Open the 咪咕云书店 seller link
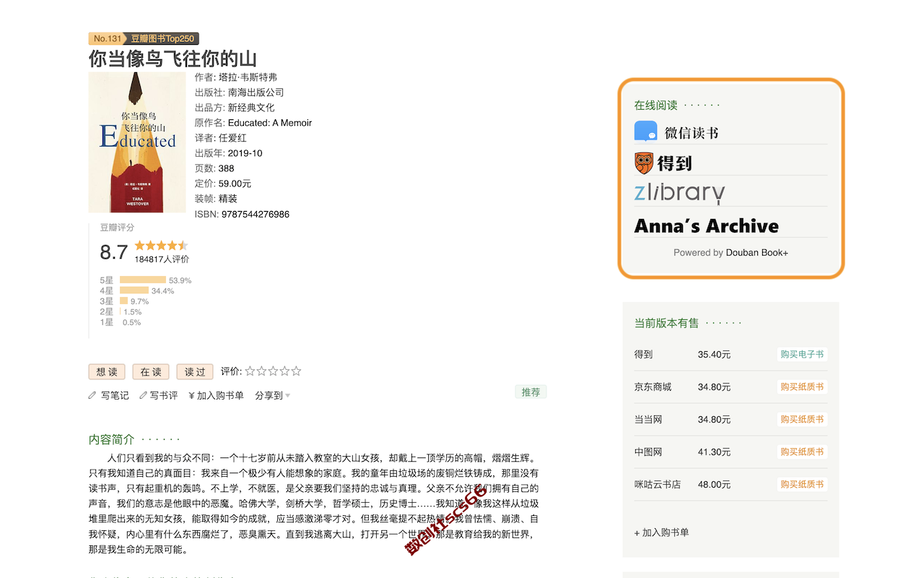 (x=658, y=484)
